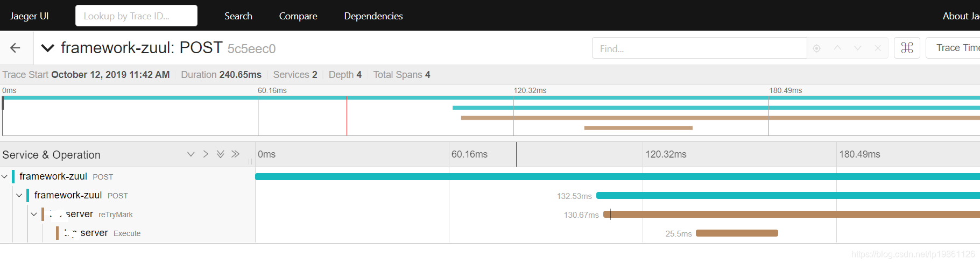Open keyboard shortcuts command icon
This screenshot has height=264, width=980.
(907, 48)
